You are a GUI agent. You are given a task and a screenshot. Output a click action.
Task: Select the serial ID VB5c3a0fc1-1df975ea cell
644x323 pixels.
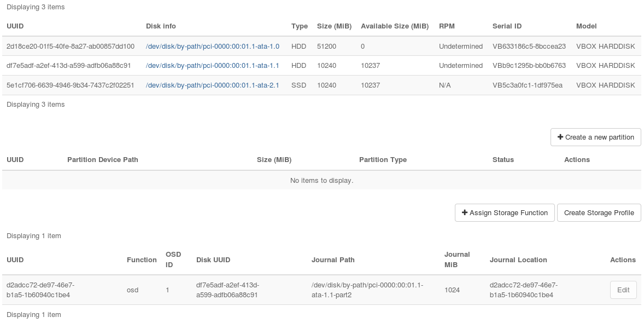528,85
